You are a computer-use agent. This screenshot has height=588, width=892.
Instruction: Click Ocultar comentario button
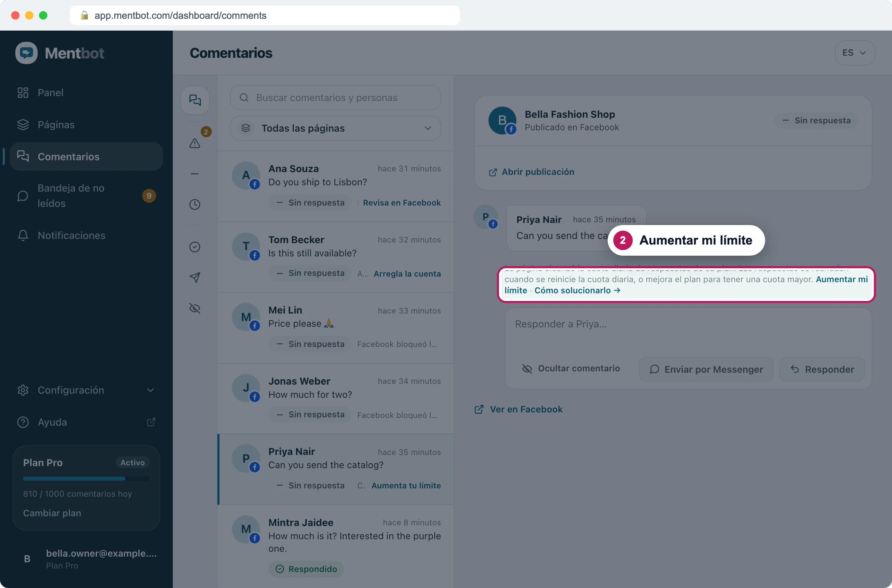[571, 369]
